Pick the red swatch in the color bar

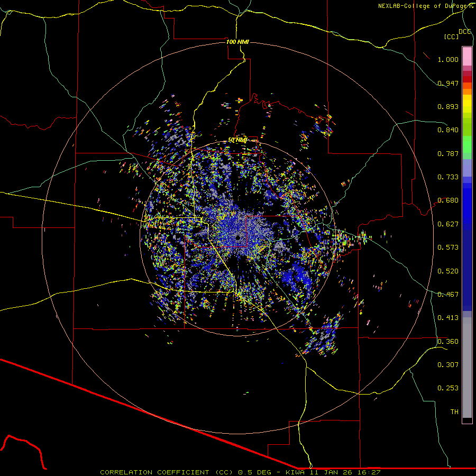coord(467,79)
